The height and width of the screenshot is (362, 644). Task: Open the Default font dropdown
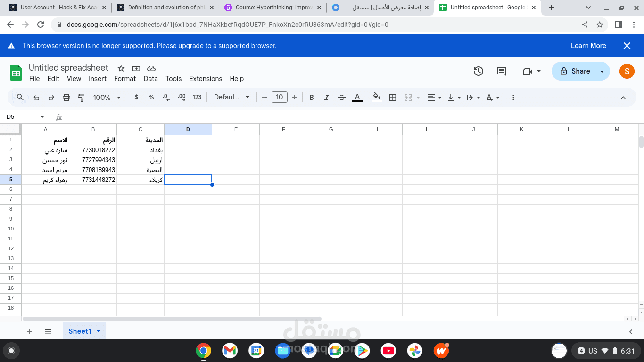coord(232,97)
